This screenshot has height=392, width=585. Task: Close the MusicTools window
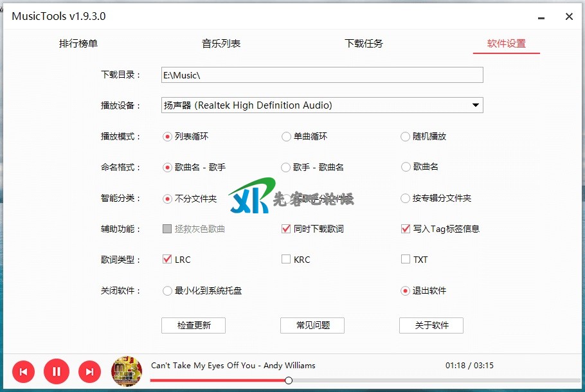click(569, 17)
